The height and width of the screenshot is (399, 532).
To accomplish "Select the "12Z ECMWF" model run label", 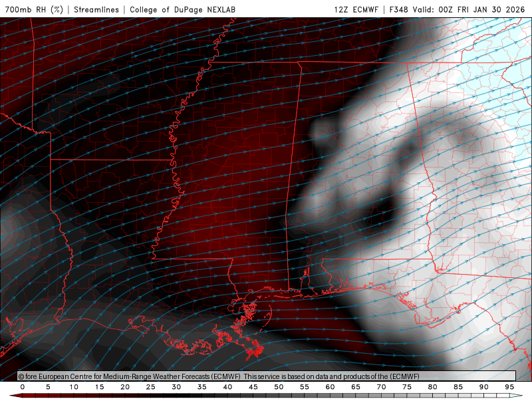I will pos(356,9).
